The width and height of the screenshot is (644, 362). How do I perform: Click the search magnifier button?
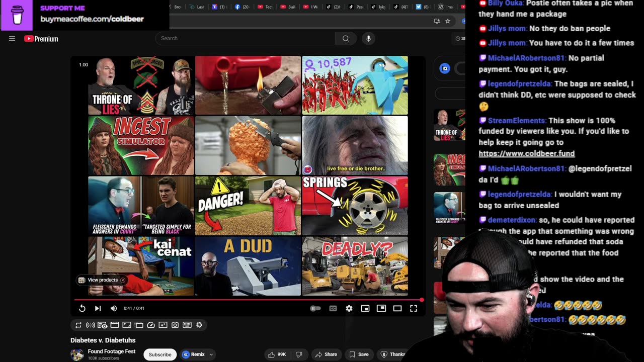pyautogui.click(x=346, y=38)
